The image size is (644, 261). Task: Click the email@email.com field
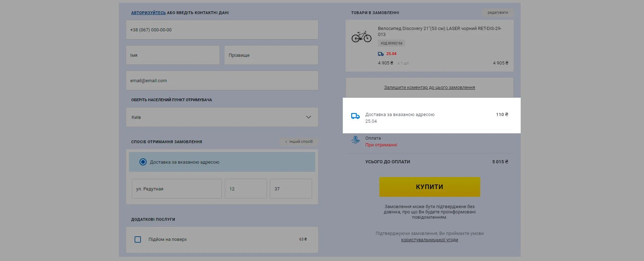point(222,80)
